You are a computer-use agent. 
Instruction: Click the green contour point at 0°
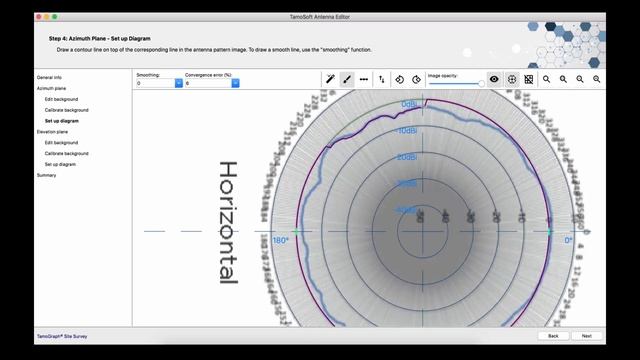pos(549,231)
